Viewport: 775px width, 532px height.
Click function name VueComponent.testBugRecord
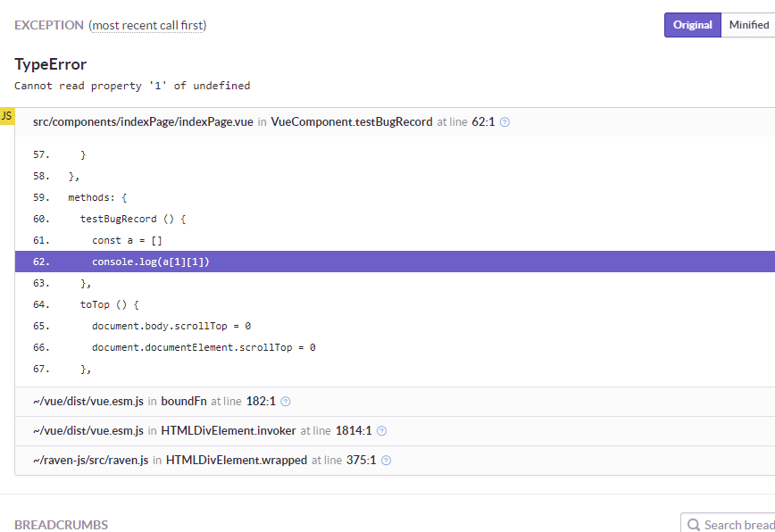point(352,122)
